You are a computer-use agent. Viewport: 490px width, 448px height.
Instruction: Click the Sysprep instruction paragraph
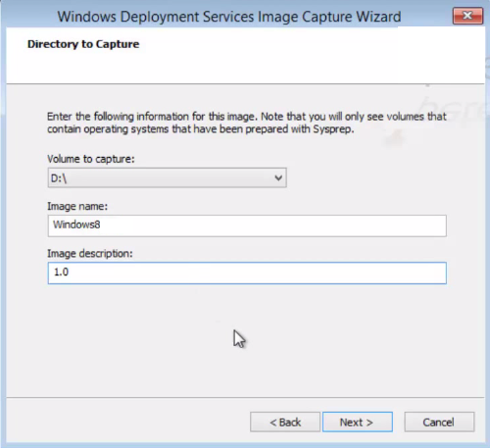247,123
